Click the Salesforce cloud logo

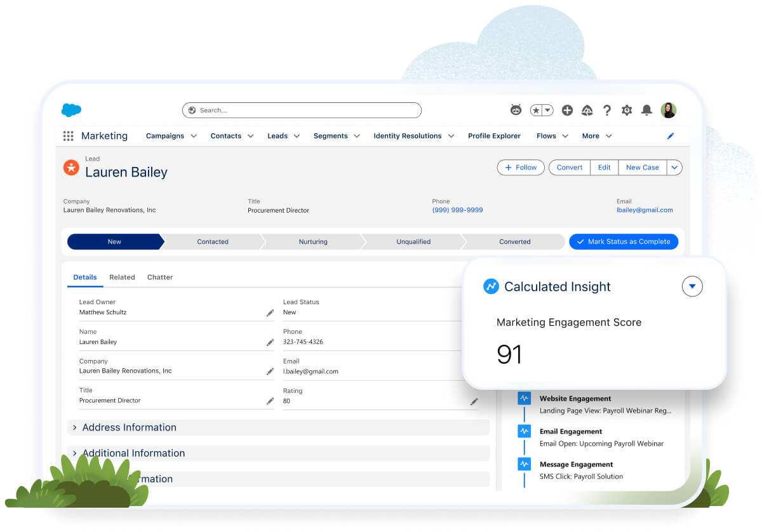[x=71, y=110]
